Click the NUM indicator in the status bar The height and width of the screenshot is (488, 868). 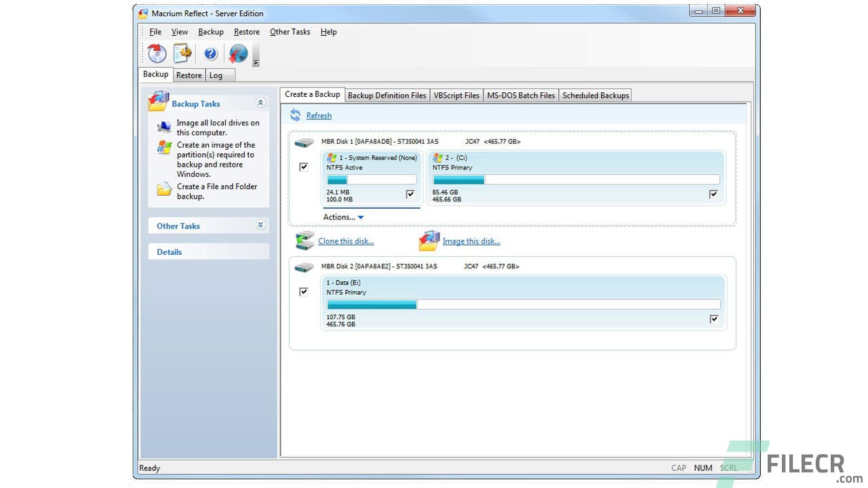point(703,468)
